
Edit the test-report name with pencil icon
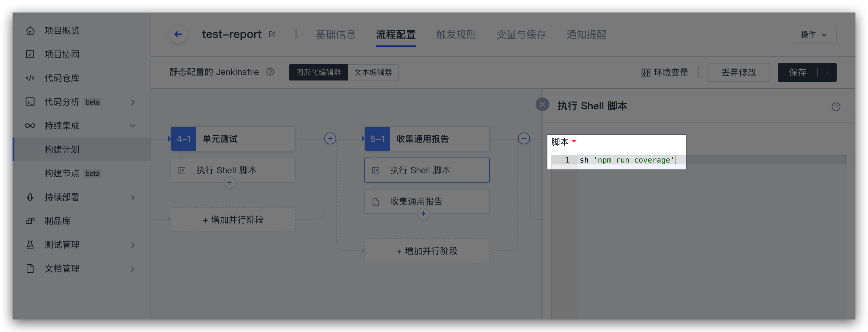click(272, 34)
